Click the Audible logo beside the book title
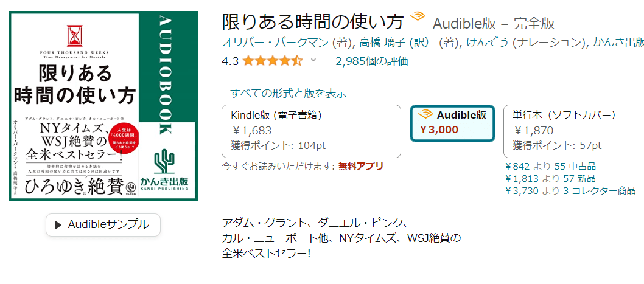The image size is (644, 284). coord(418,17)
